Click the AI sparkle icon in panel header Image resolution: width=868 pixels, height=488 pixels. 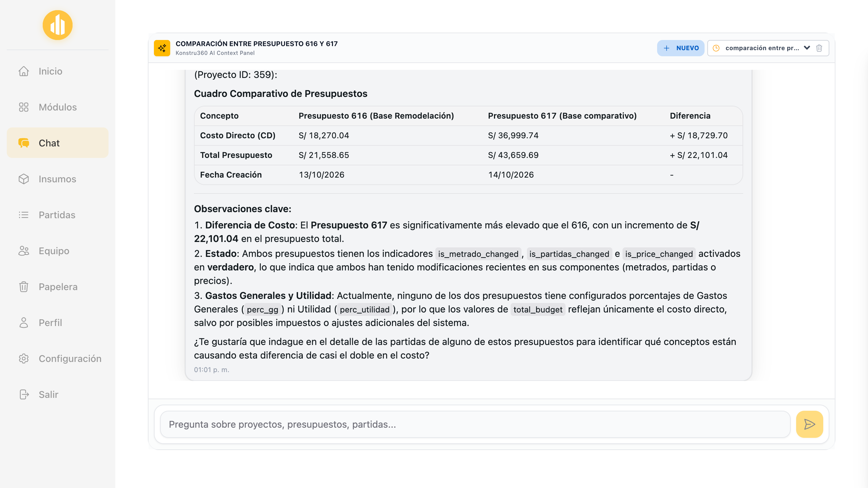(x=162, y=48)
